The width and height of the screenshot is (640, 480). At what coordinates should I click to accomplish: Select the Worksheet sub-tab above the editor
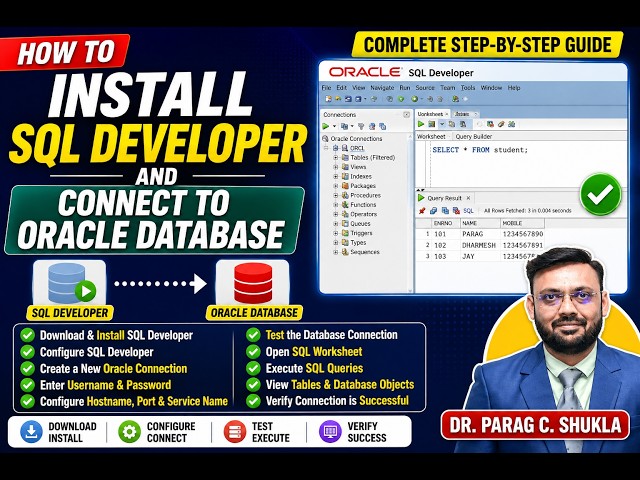point(431,136)
